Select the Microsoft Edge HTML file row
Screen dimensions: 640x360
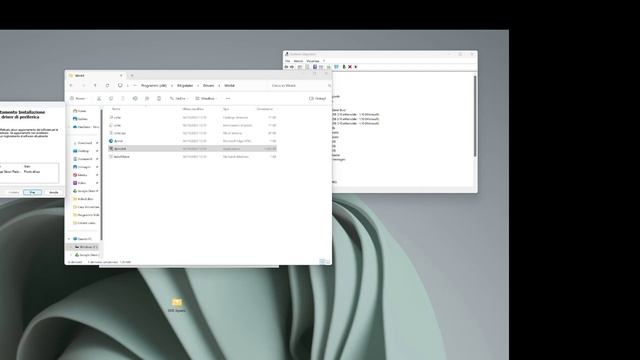[x=192, y=141]
